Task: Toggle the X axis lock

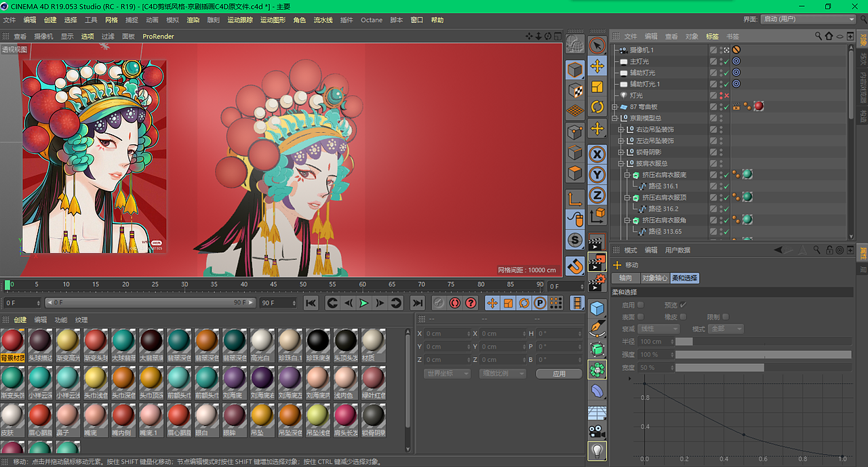Action: [597, 154]
